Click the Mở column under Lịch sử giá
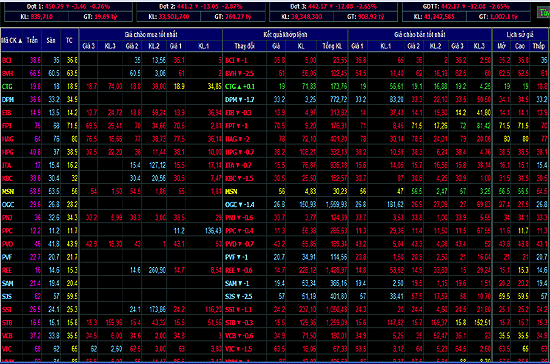The width and height of the screenshot is (550, 364). pos(501,46)
